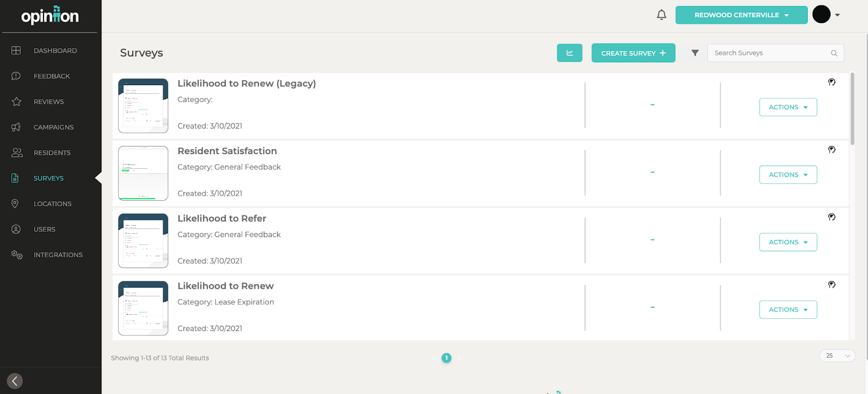868x394 pixels.
Task: Open the Resident Satisfaction survey title
Action: click(227, 151)
